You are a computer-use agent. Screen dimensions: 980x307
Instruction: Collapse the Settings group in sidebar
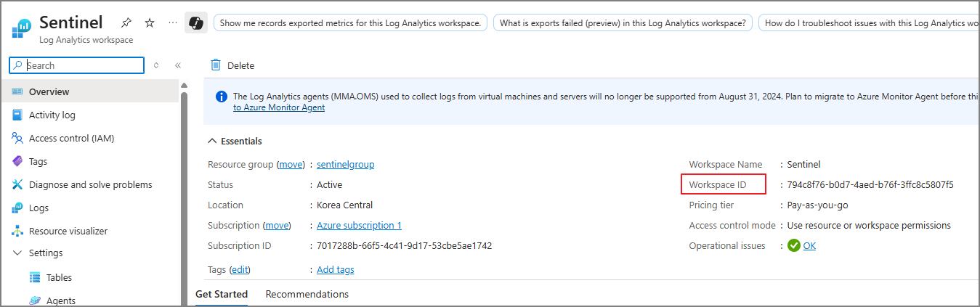click(17, 253)
